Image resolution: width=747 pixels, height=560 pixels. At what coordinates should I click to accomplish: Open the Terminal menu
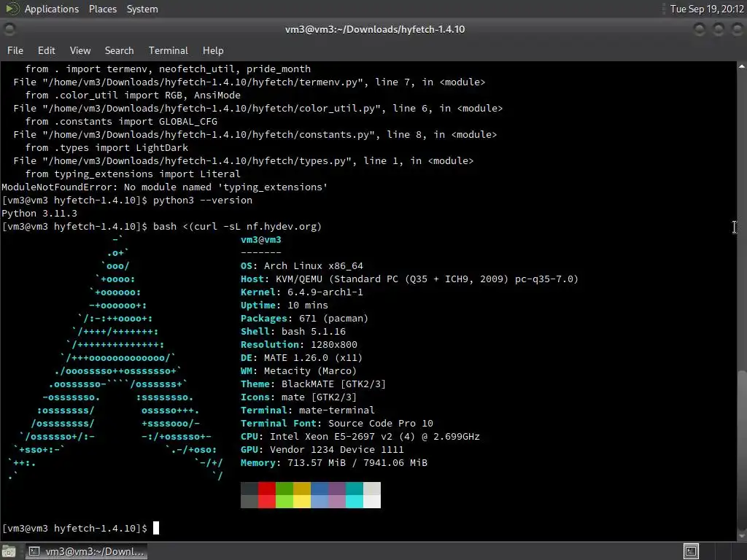click(x=169, y=50)
